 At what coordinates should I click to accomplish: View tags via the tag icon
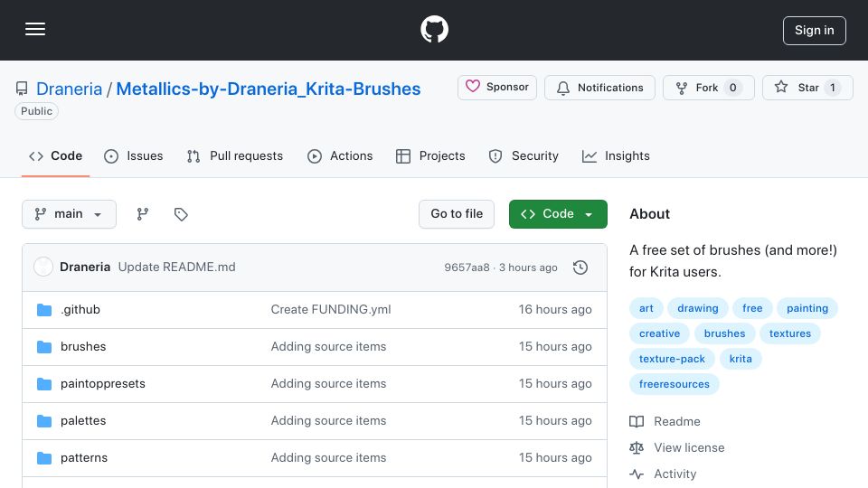click(181, 214)
